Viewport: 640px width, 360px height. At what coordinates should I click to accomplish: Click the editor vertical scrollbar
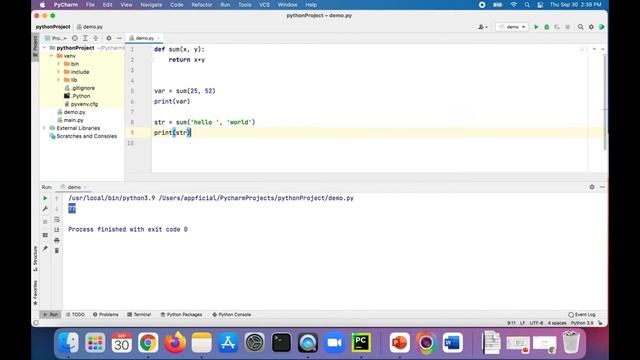click(x=604, y=102)
